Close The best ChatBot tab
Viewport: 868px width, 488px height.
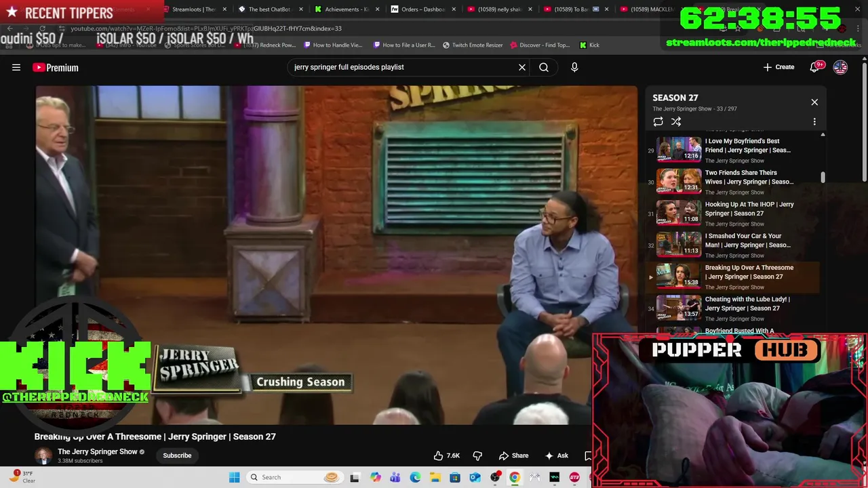tap(300, 9)
